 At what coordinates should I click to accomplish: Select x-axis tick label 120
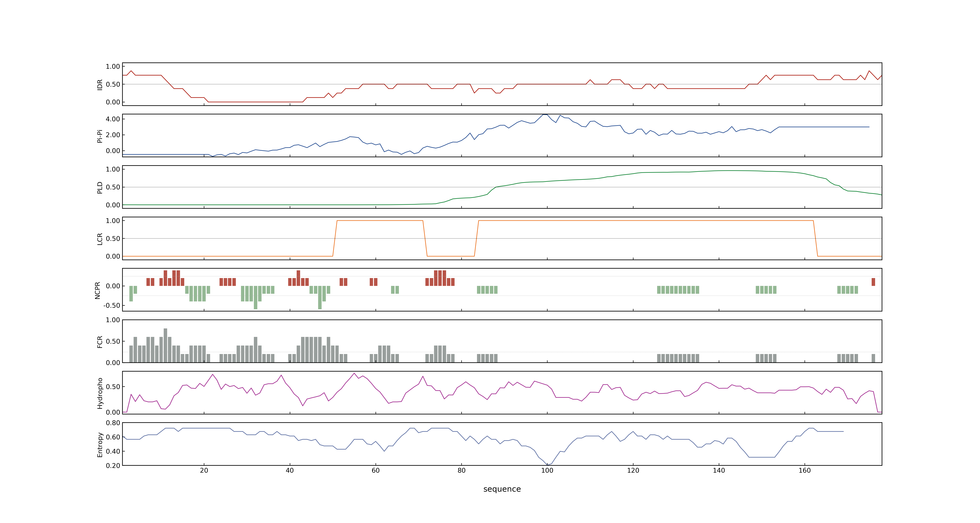coord(633,470)
